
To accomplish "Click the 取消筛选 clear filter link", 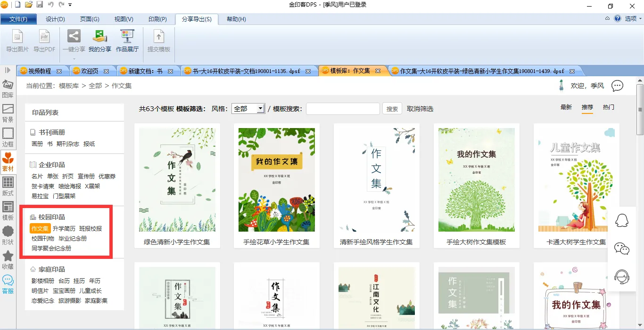I will (420, 109).
